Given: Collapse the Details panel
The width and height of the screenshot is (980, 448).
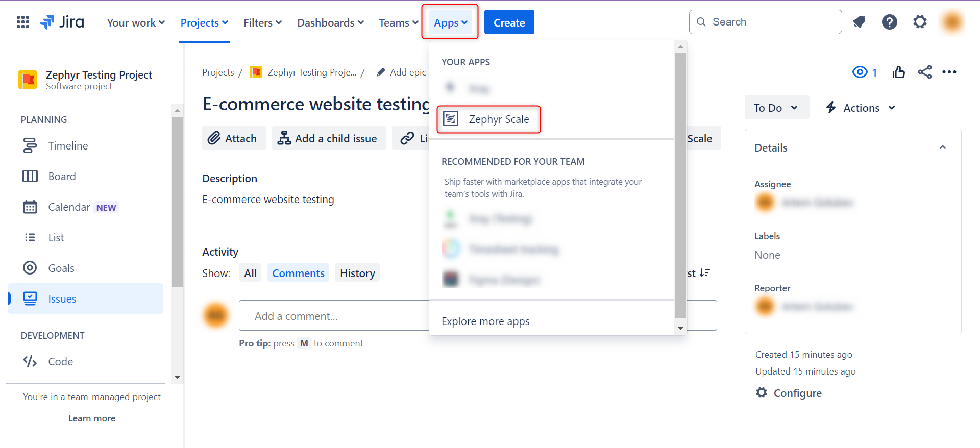Looking at the screenshot, I should click(942, 147).
